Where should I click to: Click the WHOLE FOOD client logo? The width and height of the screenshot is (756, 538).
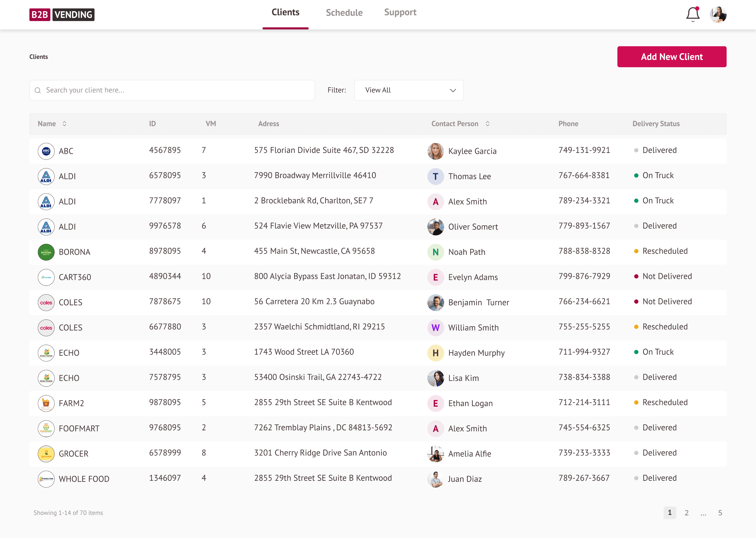[46, 479]
